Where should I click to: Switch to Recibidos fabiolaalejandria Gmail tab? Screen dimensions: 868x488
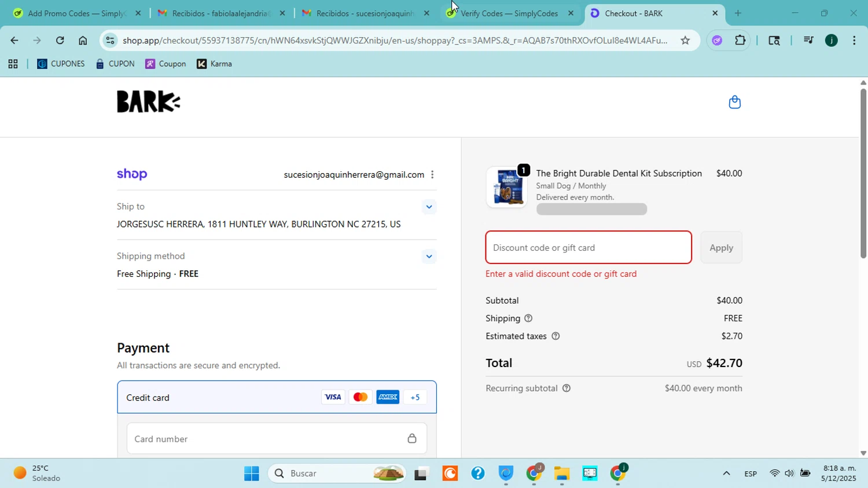tap(221, 13)
